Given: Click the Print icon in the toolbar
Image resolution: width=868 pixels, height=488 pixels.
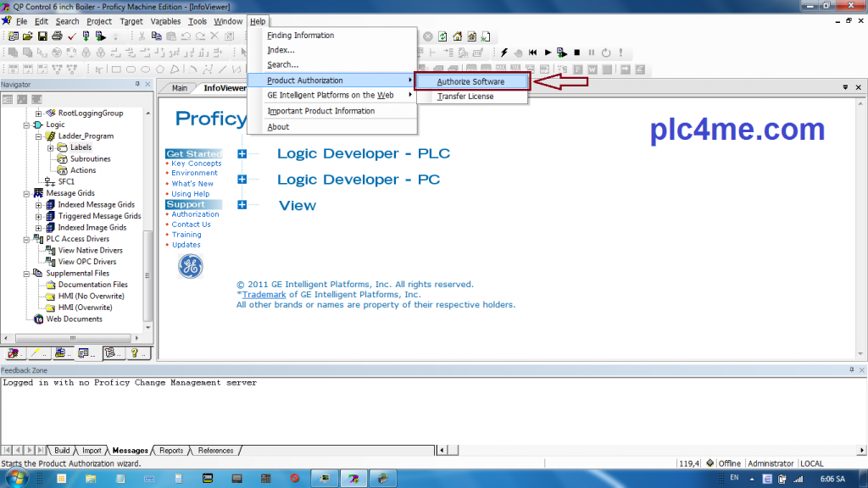Looking at the screenshot, I should pos(57,36).
